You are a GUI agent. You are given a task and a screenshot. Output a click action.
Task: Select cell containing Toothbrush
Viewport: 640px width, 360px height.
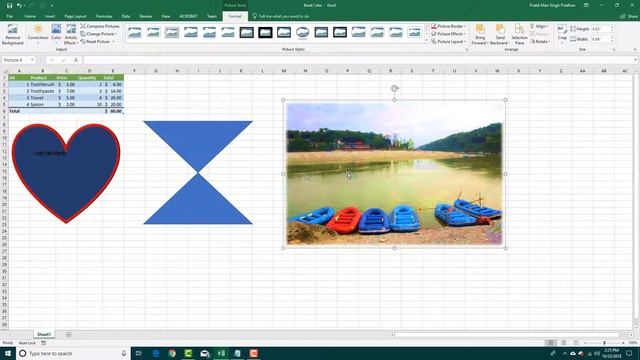(x=42, y=84)
